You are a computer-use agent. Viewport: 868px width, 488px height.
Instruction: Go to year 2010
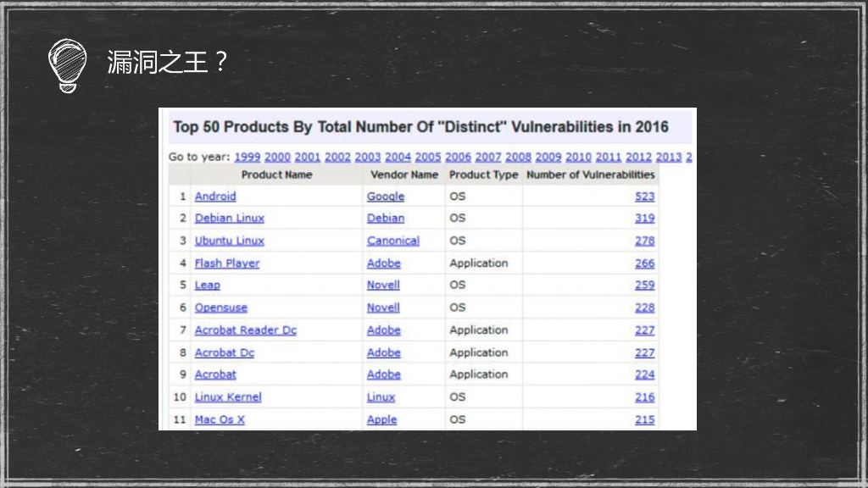tap(578, 157)
